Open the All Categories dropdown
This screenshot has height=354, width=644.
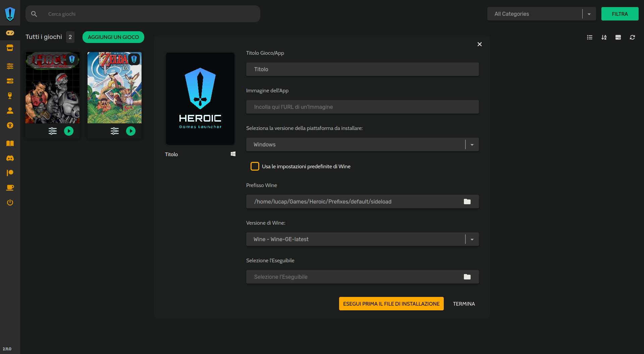[541, 14]
